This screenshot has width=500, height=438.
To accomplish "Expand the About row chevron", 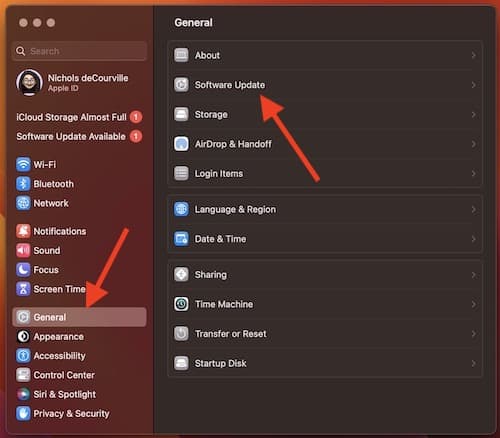I will pyautogui.click(x=473, y=55).
